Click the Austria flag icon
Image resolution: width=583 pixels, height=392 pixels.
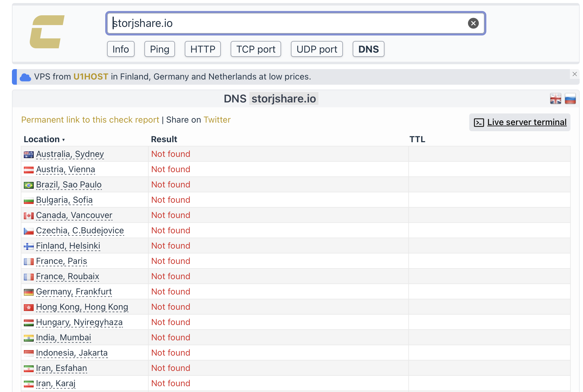tap(29, 170)
